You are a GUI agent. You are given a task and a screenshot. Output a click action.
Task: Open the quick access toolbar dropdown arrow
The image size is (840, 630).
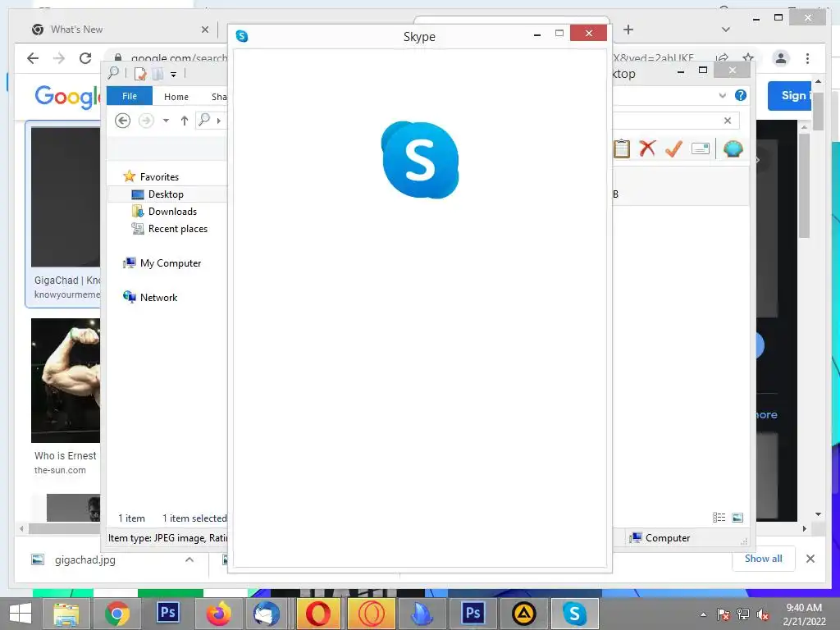pos(174,75)
